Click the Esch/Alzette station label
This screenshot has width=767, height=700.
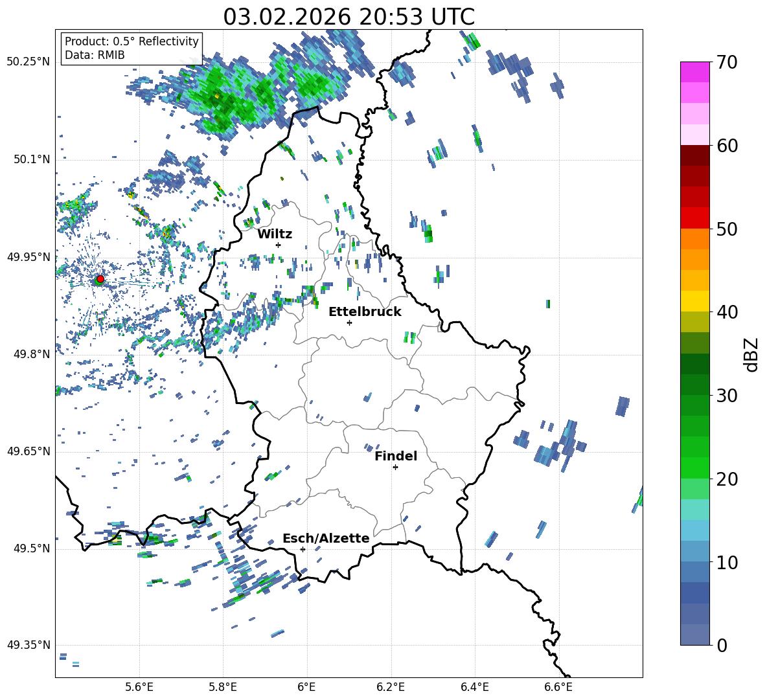(x=326, y=538)
